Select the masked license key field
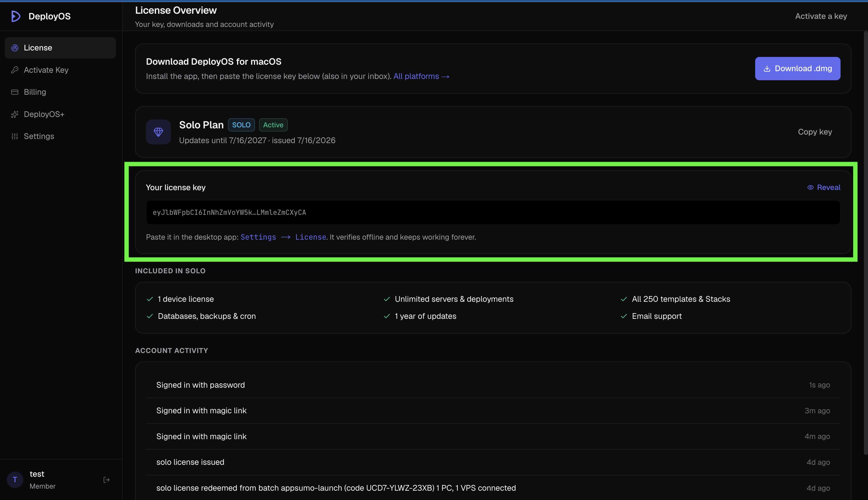 [x=493, y=212]
